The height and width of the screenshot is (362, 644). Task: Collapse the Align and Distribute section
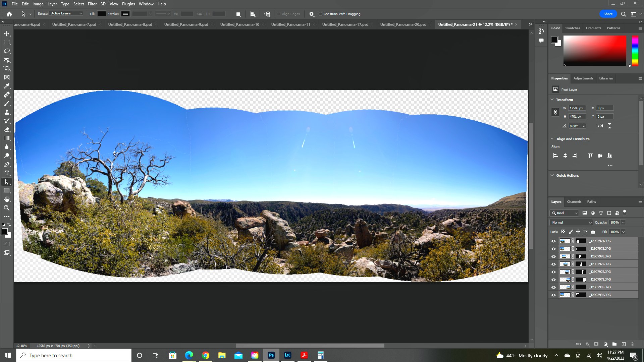tap(552, 139)
